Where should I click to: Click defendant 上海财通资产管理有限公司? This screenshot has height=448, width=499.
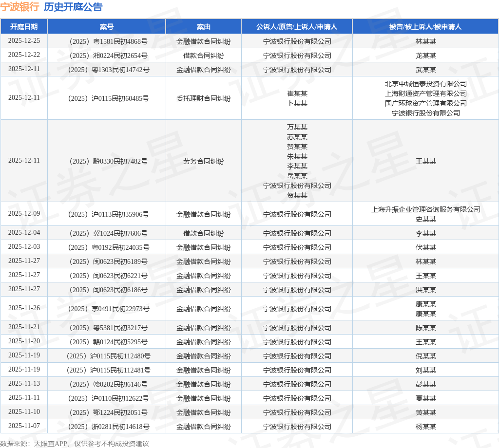click(x=426, y=93)
